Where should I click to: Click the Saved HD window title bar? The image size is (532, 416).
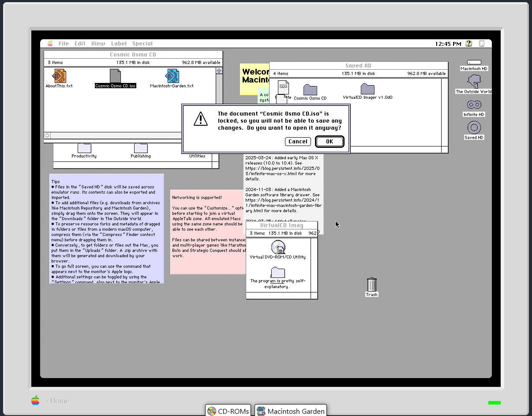(358, 66)
